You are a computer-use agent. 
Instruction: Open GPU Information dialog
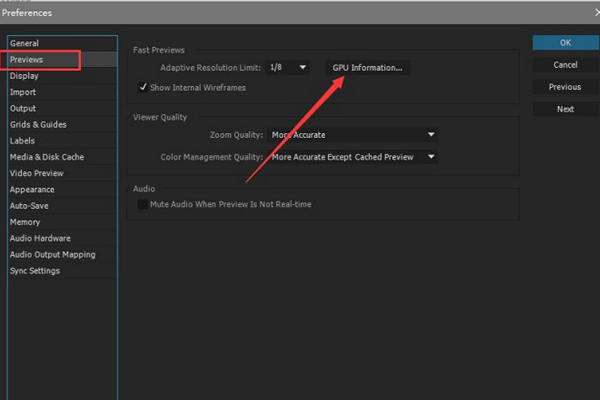click(368, 68)
